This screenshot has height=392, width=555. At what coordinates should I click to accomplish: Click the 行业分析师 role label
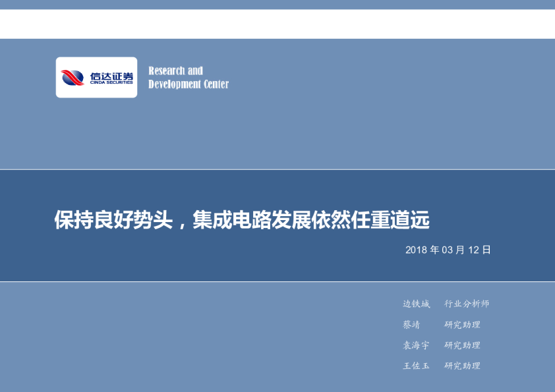pyautogui.click(x=467, y=304)
